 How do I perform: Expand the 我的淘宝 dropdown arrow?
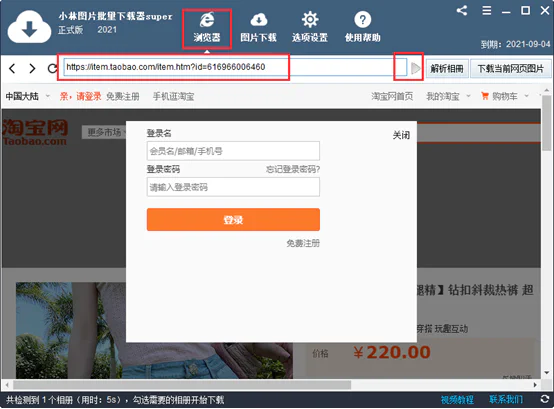[468, 96]
